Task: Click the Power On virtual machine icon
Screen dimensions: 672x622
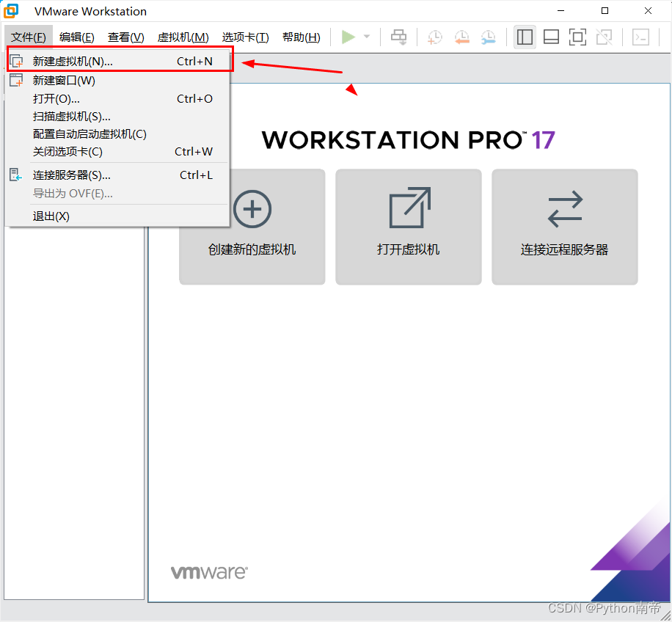Action: click(349, 37)
